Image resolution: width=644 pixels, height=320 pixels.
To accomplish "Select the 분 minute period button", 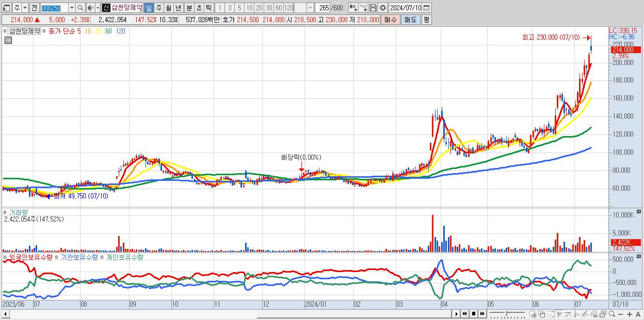I will pos(188,8).
